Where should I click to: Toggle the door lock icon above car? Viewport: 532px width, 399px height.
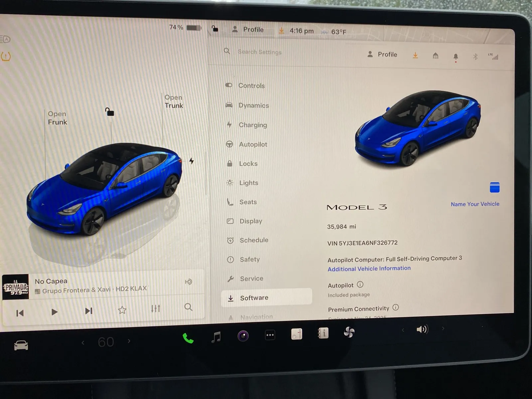pos(109,112)
